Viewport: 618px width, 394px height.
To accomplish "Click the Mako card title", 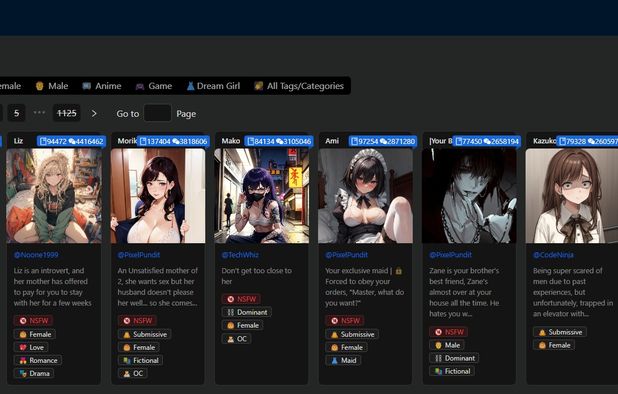I will pos(231,141).
